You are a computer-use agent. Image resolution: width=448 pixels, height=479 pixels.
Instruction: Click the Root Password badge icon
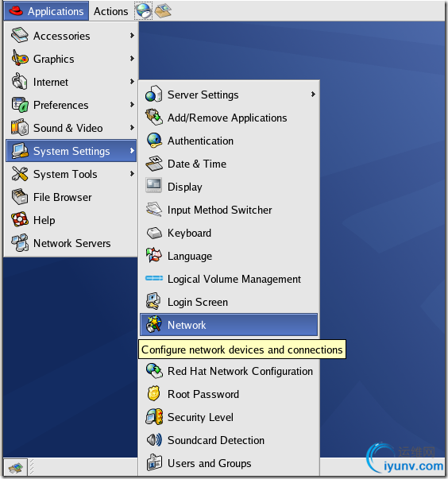(x=153, y=394)
